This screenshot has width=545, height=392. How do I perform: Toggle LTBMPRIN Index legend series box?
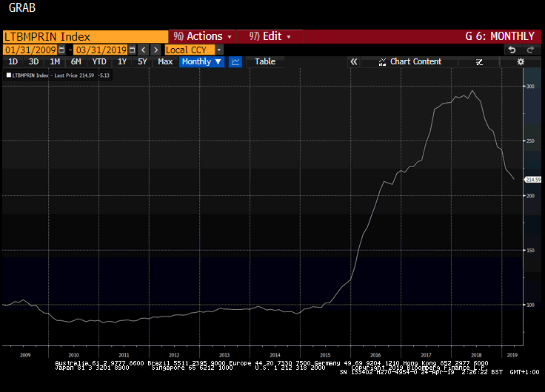point(9,75)
